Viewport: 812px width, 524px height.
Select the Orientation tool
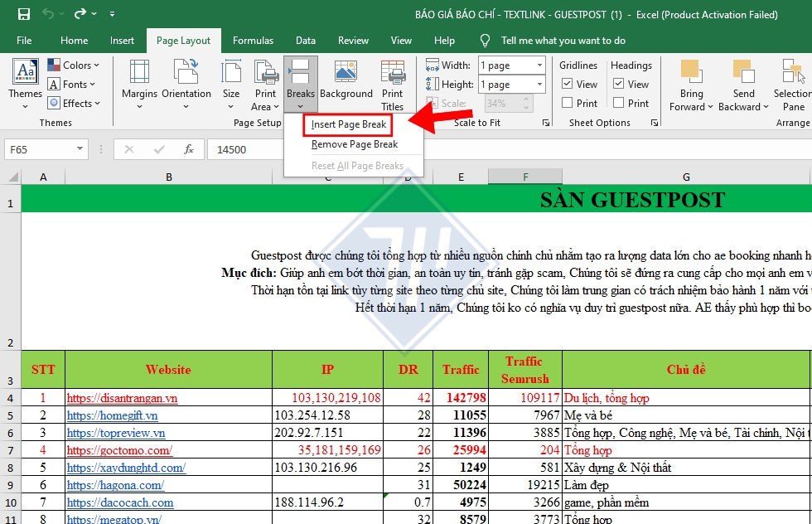click(186, 84)
